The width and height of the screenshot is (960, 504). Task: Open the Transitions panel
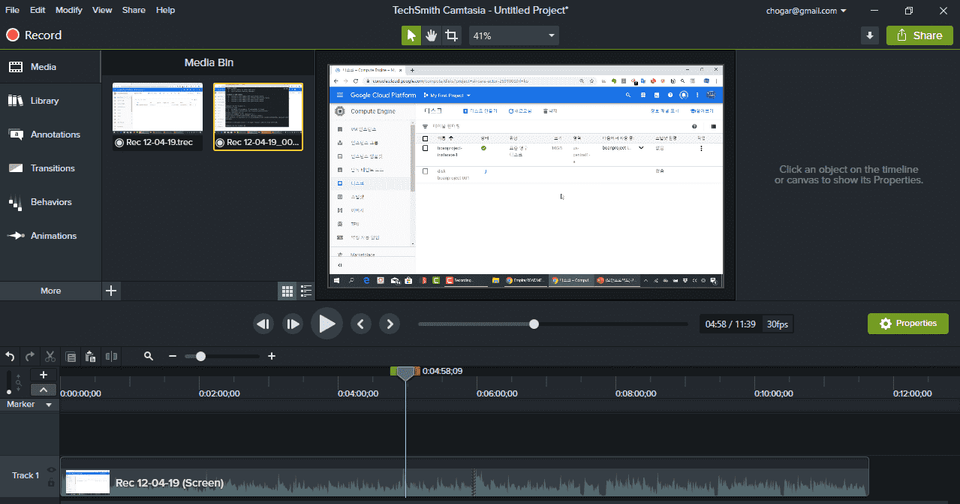click(x=50, y=168)
